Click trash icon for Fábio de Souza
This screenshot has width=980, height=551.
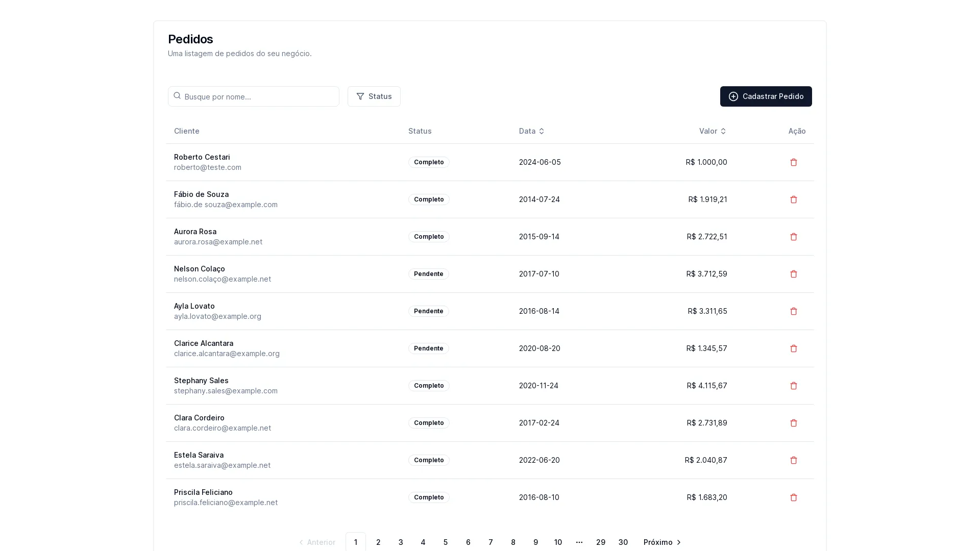click(793, 199)
